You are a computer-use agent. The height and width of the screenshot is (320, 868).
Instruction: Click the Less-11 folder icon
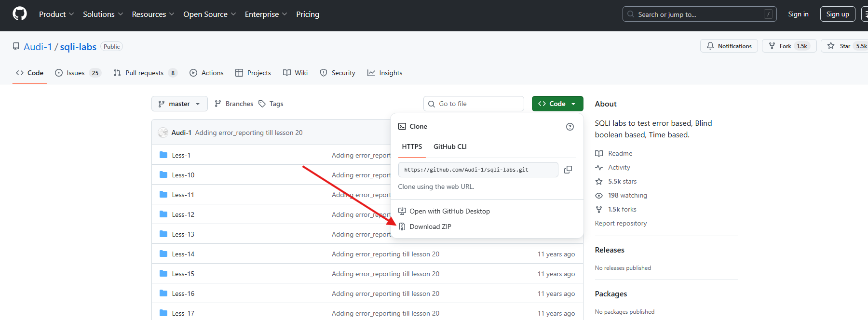click(x=163, y=194)
